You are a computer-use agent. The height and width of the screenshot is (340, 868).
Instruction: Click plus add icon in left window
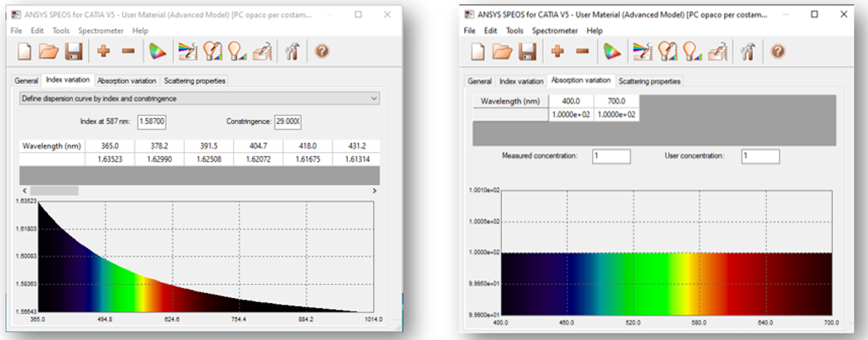tap(103, 52)
